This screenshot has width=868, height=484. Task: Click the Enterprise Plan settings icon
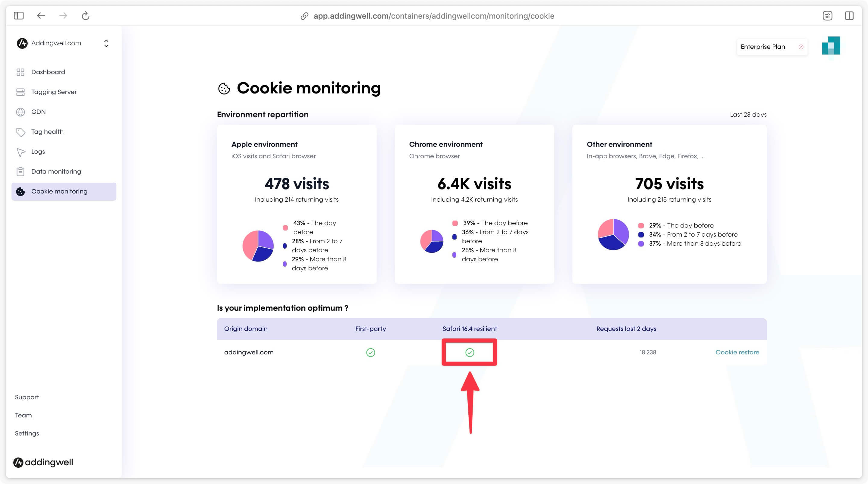pos(801,46)
